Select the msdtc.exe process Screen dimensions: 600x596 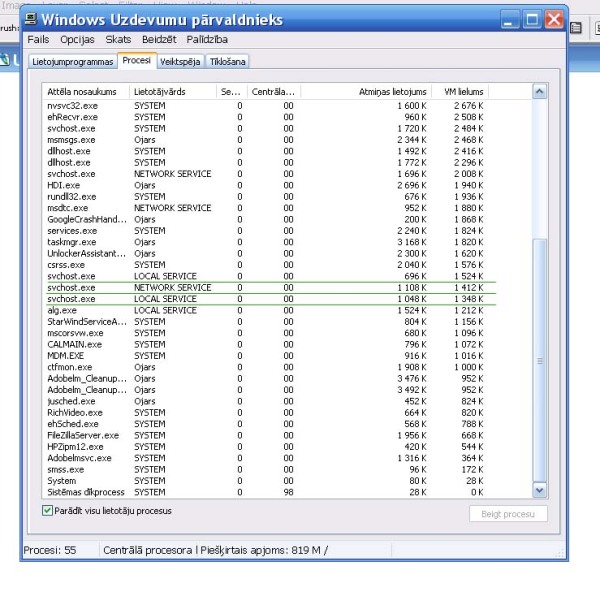[x=265, y=208]
